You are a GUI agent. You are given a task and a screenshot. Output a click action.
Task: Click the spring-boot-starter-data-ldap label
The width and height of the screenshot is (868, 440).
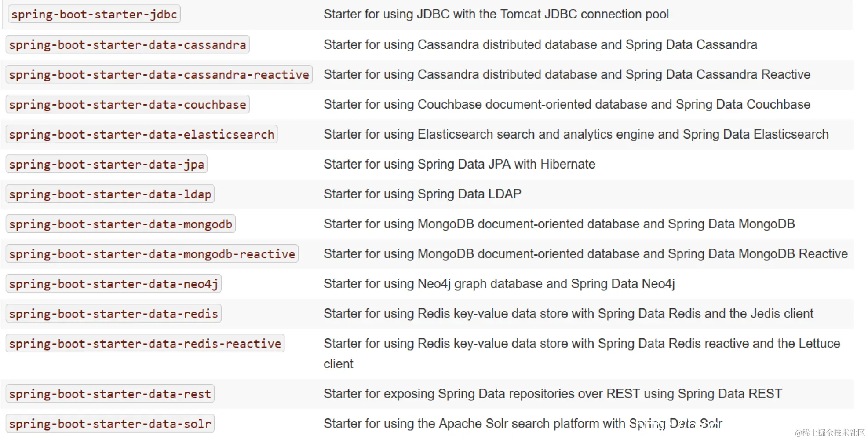pyautogui.click(x=110, y=194)
